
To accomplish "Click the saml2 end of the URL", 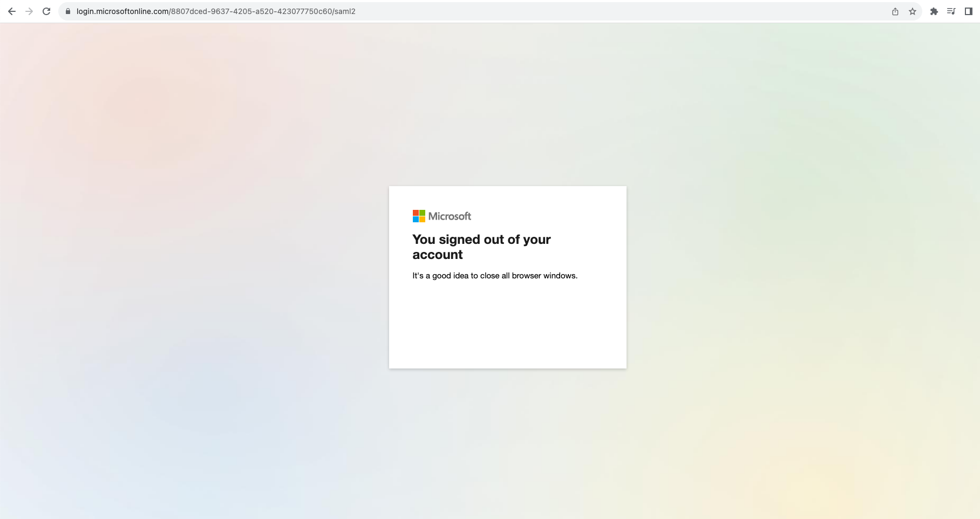I will tap(345, 11).
